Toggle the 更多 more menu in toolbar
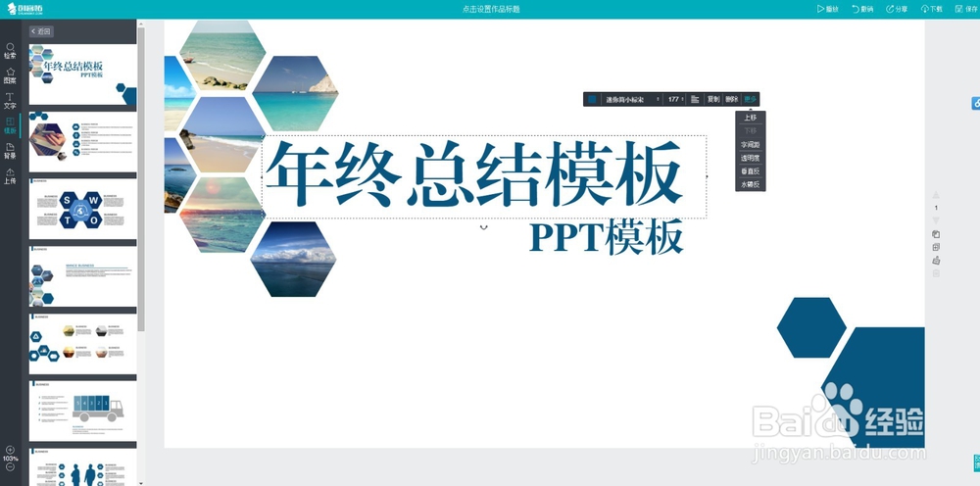980x486 pixels. coord(750,99)
